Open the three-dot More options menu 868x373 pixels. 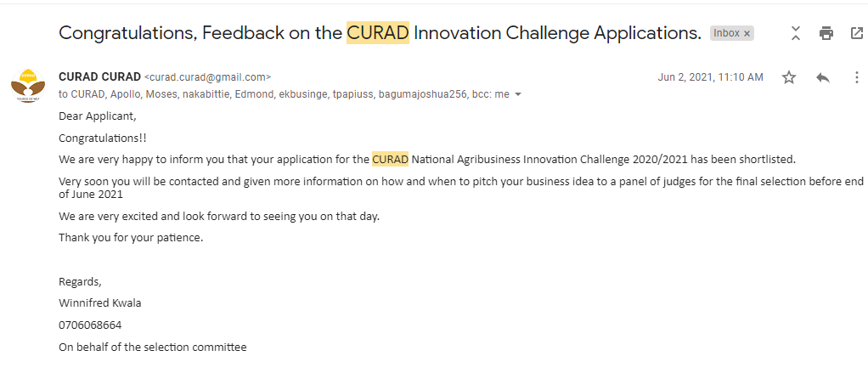point(856,77)
